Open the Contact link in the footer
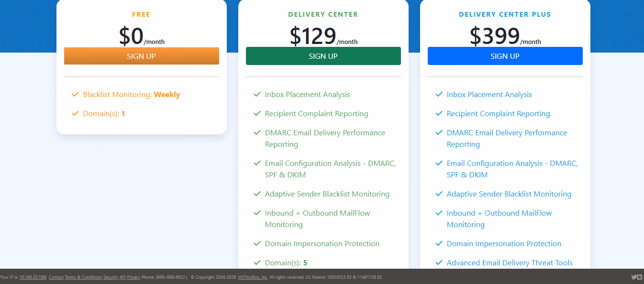Screen dimensions: 644x284 (x=56, y=277)
